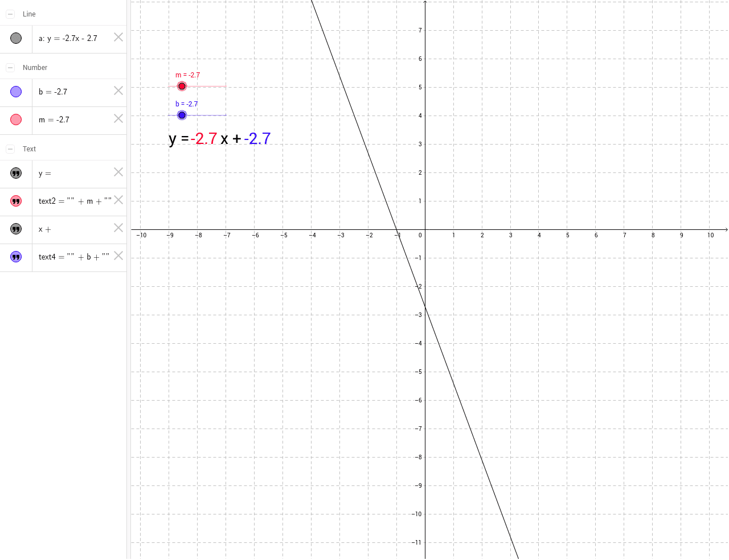Toggle visibility of line a

[x=16, y=38]
